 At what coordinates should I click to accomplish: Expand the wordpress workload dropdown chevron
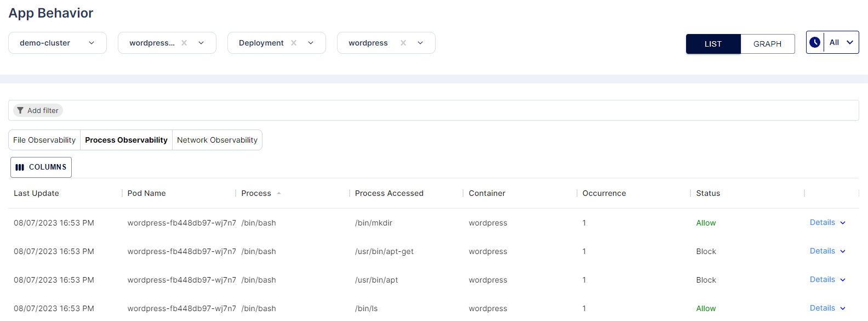click(420, 43)
